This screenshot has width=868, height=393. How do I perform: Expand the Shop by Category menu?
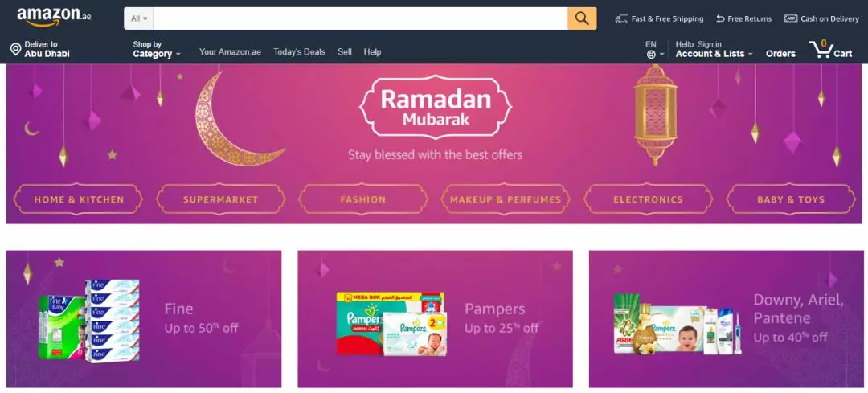tap(157, 49)
